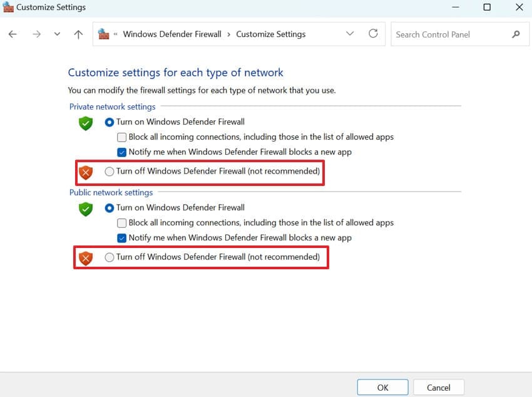Screen dimensions: 532x397
Task: Select Turn off firewall for private network
Action: pos(110,172)
